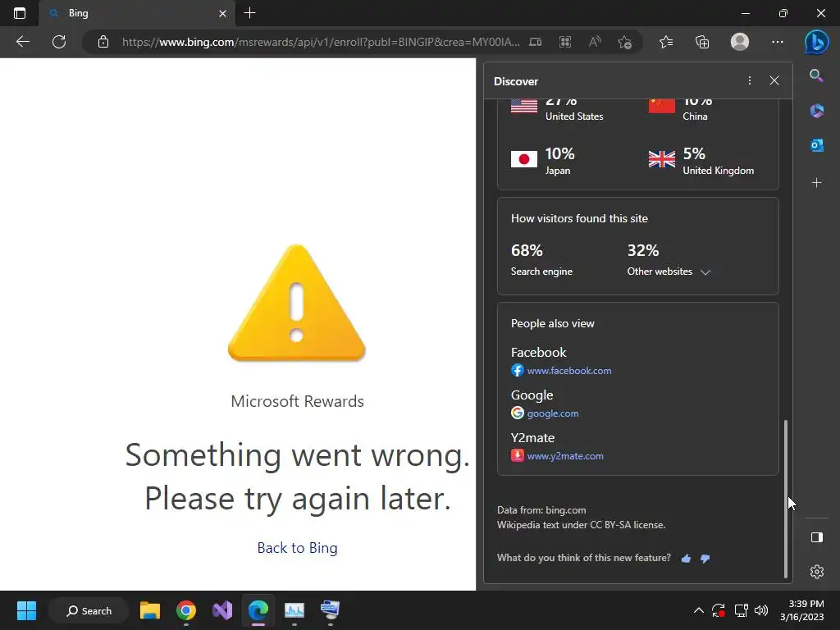
Task: View site information lock icon
Action: [x=103, y=42]
